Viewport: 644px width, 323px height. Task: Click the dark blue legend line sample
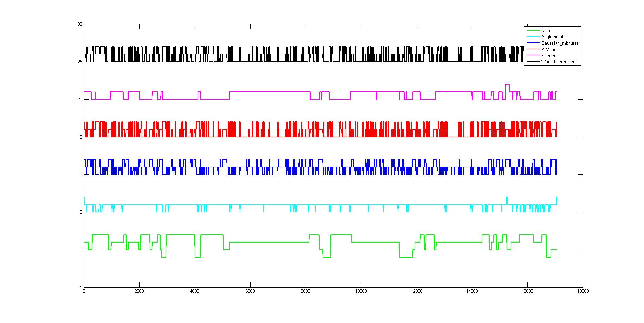tap(533, 43)
